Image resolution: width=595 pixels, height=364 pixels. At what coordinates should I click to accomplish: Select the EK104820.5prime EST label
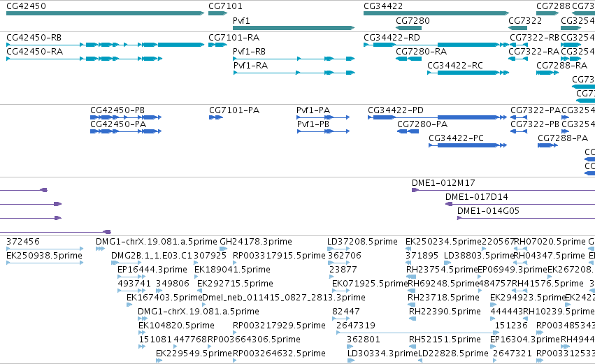click(x=176, y=326)
